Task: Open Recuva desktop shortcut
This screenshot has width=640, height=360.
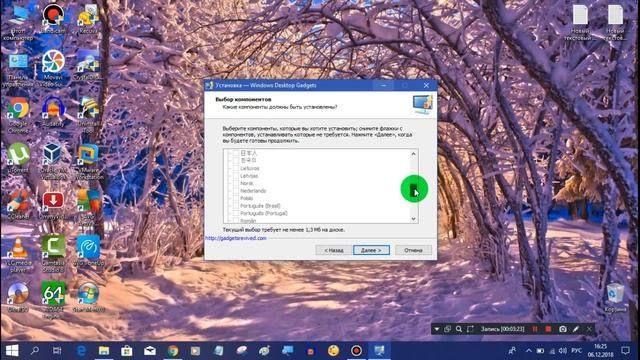Action: (x=88, y=18)
